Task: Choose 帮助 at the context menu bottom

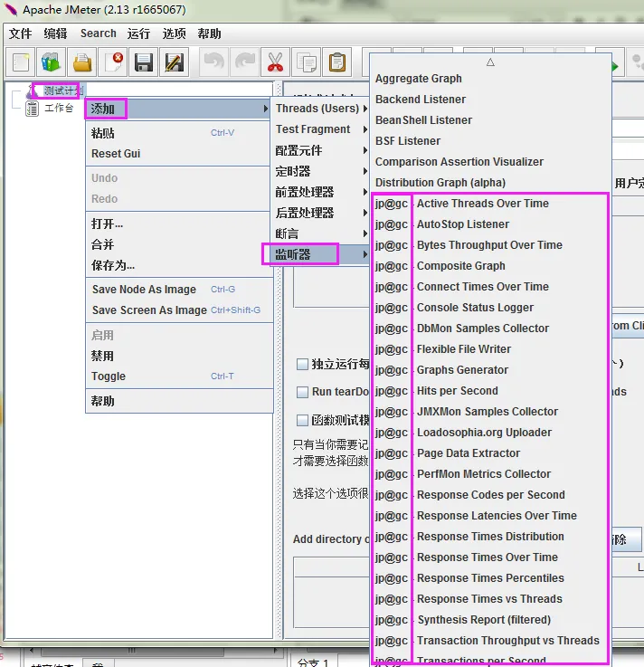Action: [x=177, y=401]
